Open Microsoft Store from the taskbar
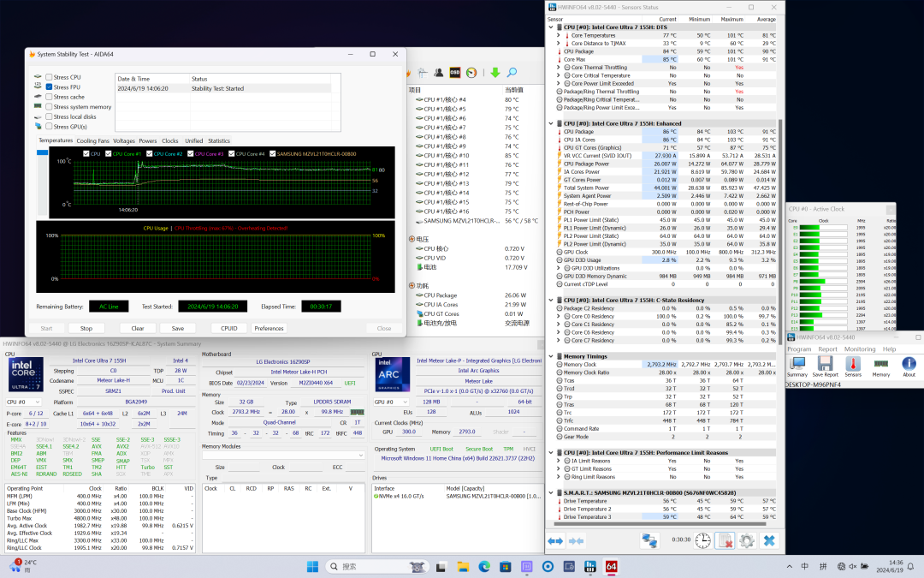 (x=505, y=567)
